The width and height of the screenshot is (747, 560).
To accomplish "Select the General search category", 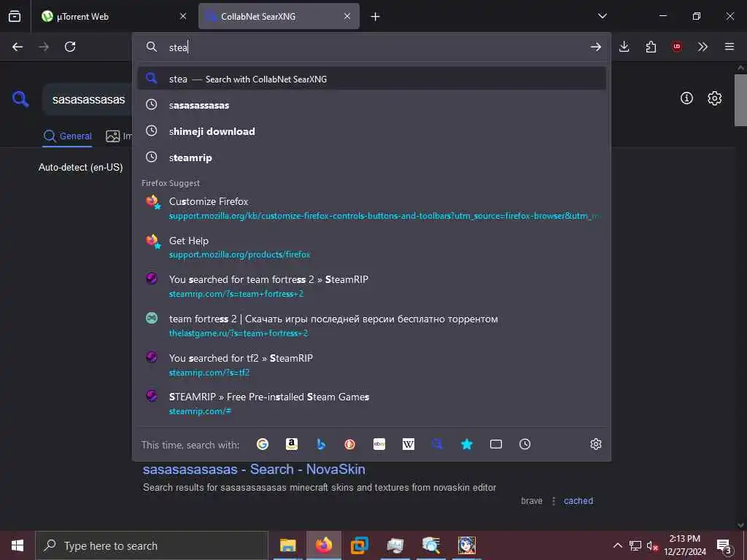I will pyautogui.click(x=67, y=136).
